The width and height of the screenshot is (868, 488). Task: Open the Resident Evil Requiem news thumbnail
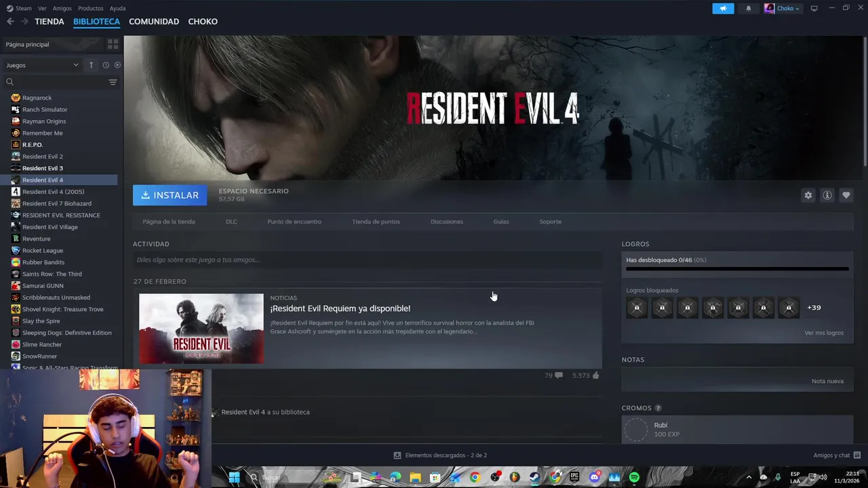(x=201, y=329)
